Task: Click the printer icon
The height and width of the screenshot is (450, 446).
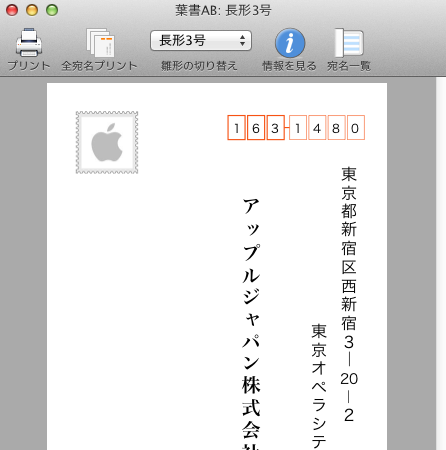Action: [29, 42]
